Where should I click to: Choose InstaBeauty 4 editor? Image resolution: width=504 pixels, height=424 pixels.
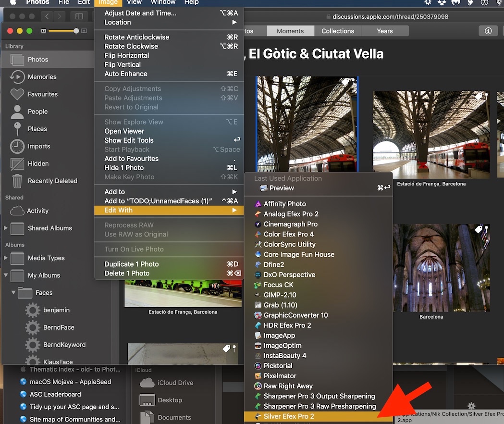(318, 356)
